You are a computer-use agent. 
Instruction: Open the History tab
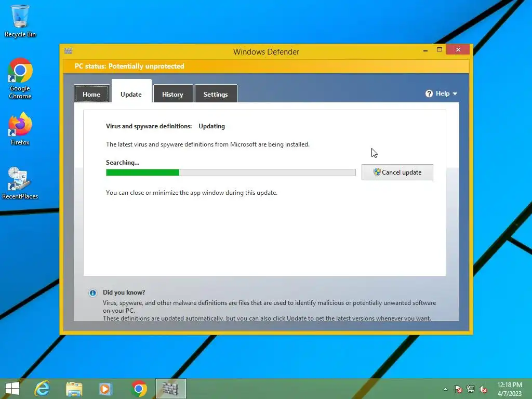tap(172, 94)
